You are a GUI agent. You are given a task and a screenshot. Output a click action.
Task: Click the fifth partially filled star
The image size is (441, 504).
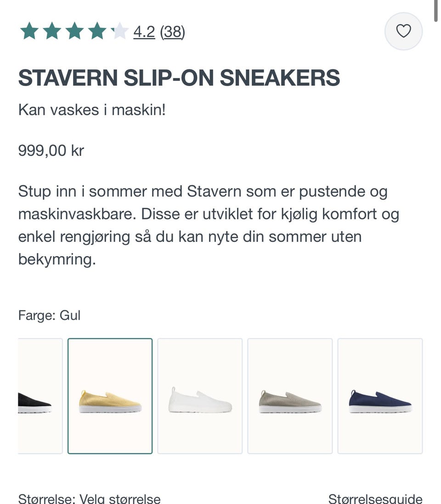pos(119,31)
